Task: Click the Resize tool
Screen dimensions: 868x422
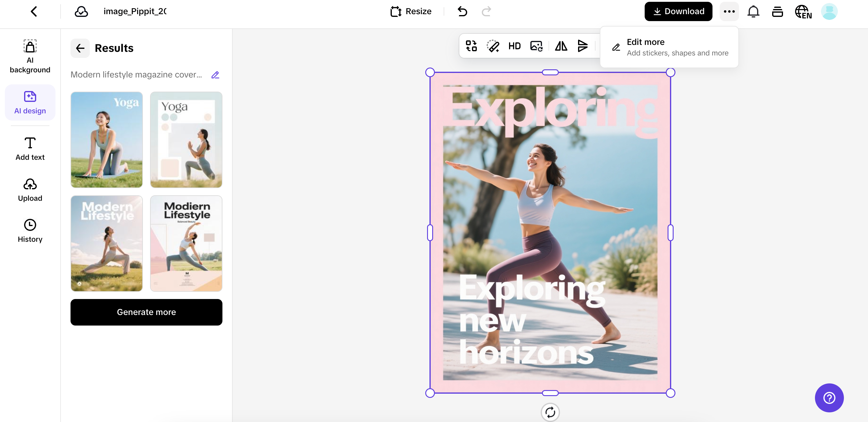Action: (411, 11)
